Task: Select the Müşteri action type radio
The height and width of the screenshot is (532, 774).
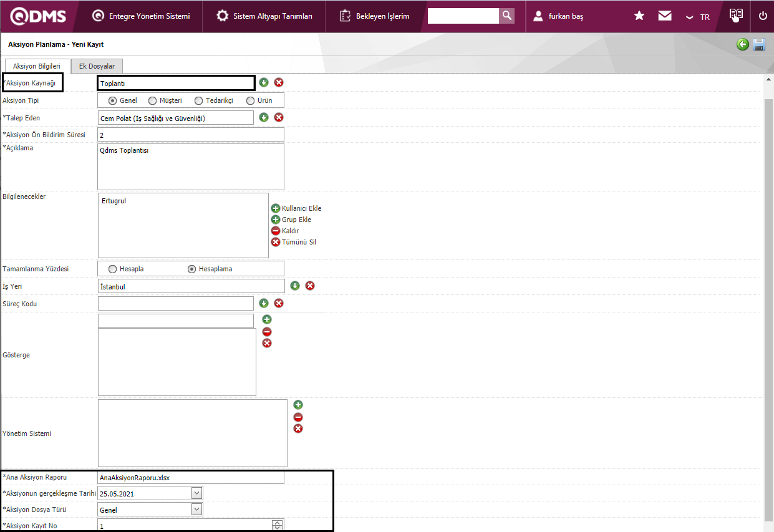Action: pos(152,100)
